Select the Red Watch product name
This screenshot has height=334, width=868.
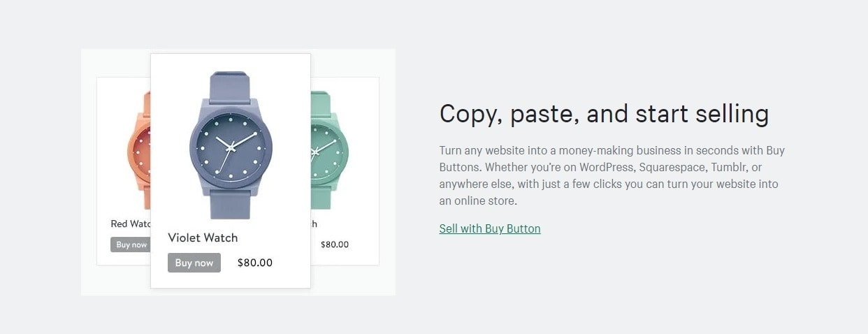click(131, 224)
